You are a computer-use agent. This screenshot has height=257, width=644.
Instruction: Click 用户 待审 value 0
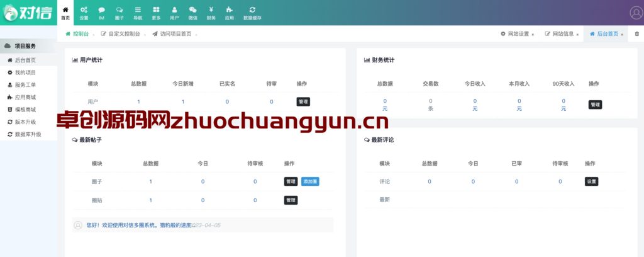point(272,101)
